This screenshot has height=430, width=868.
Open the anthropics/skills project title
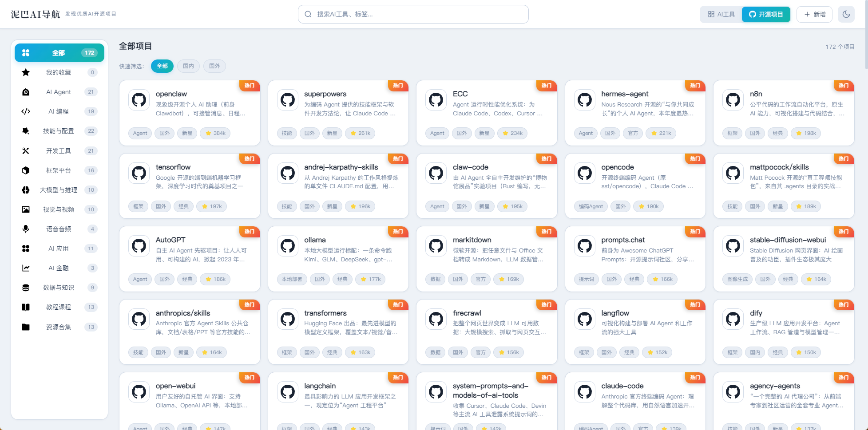pyautogui.click(x=183, y=313)
